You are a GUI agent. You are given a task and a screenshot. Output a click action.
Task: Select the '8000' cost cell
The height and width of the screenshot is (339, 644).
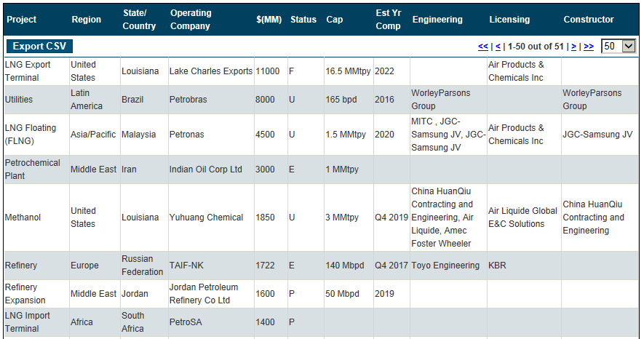[x=271, y=100]
